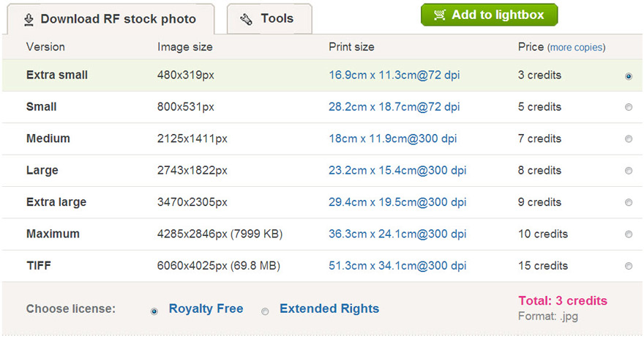
Task: Choose Maximum 10 credits radio button
Action: (x=629, y=234)
